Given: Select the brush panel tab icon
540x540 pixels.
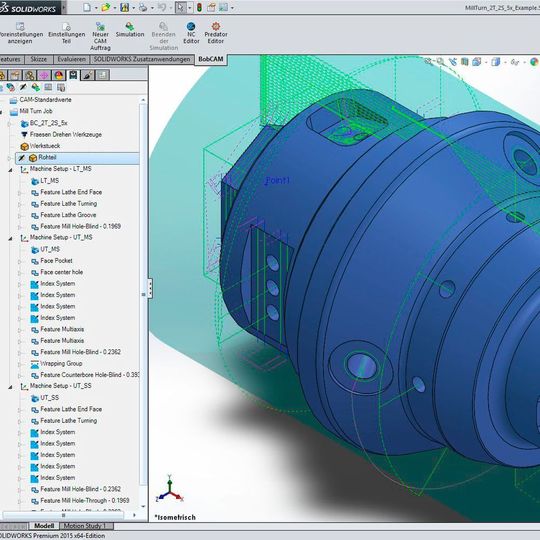Looking at the screenshot, I should [x=87, y=75].
